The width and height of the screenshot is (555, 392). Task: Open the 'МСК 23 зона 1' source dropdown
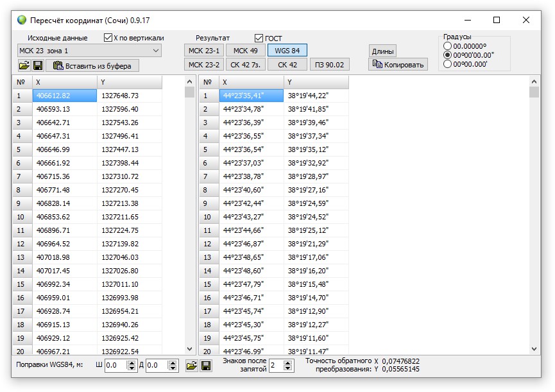(89, 51)
